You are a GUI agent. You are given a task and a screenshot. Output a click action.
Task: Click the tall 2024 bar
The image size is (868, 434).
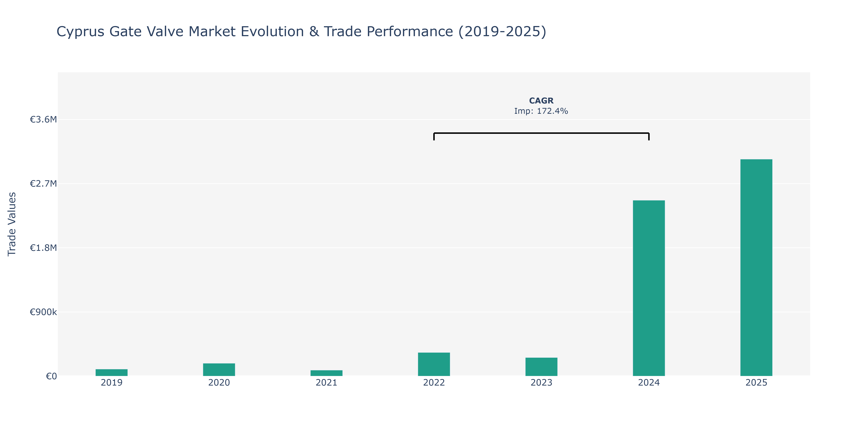(649, 288)
